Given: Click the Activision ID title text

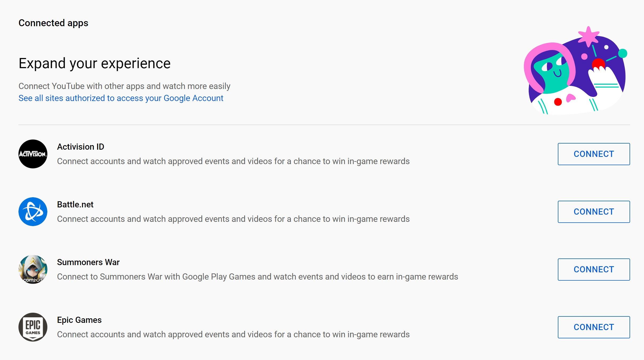Looking at the screenshot, I should 81,147.
